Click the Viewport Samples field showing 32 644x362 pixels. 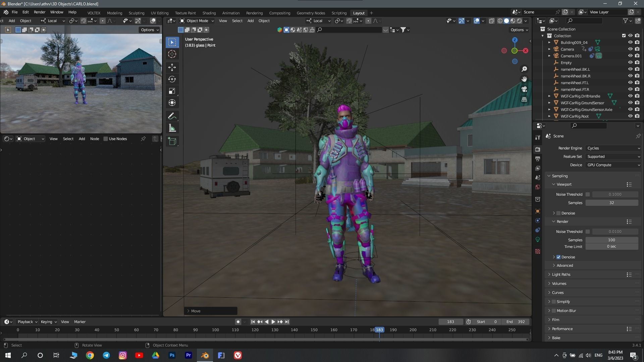pos(611,203)
